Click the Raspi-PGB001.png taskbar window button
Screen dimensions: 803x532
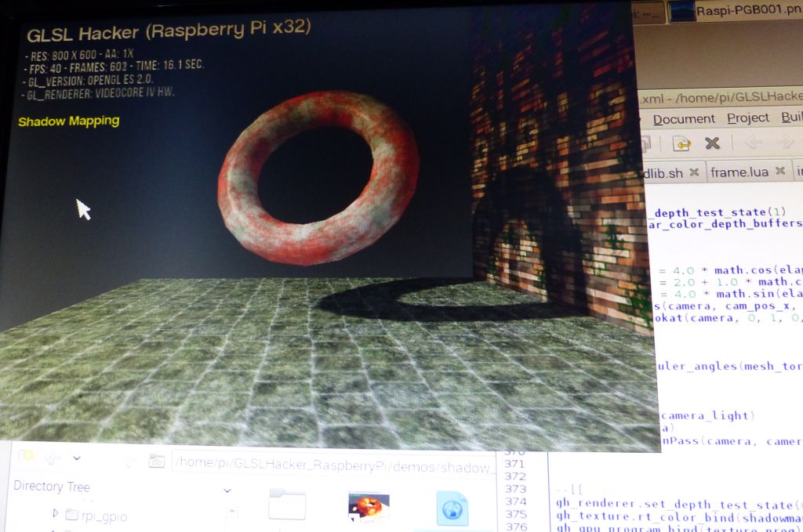coord(736,11)
